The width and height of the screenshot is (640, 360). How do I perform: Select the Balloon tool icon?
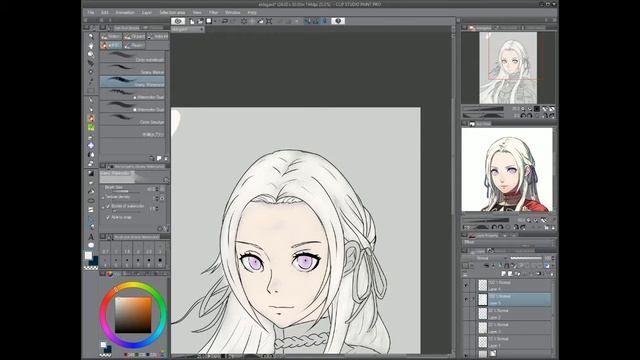(x=91, y=245)
